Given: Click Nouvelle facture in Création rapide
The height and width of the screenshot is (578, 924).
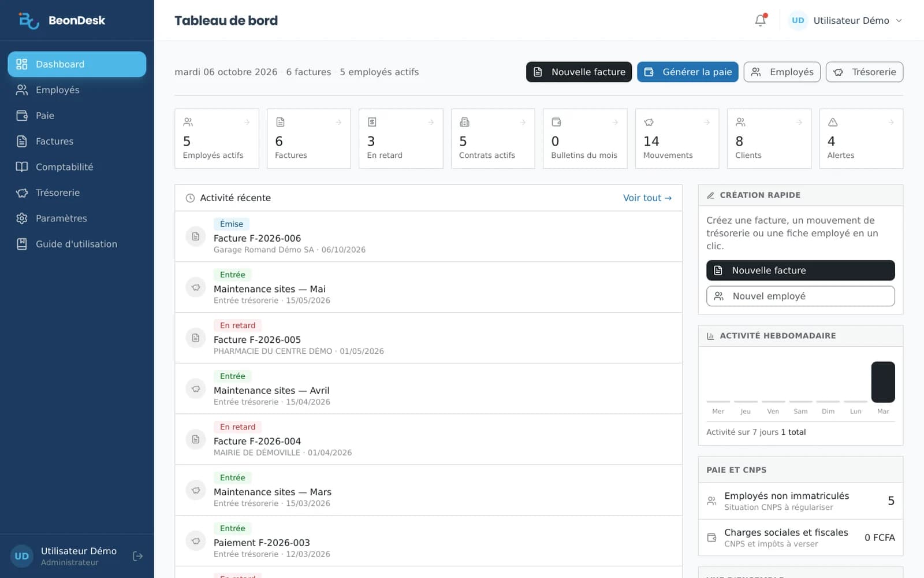Looking at the screenshot, I should [x=800, y=271].
